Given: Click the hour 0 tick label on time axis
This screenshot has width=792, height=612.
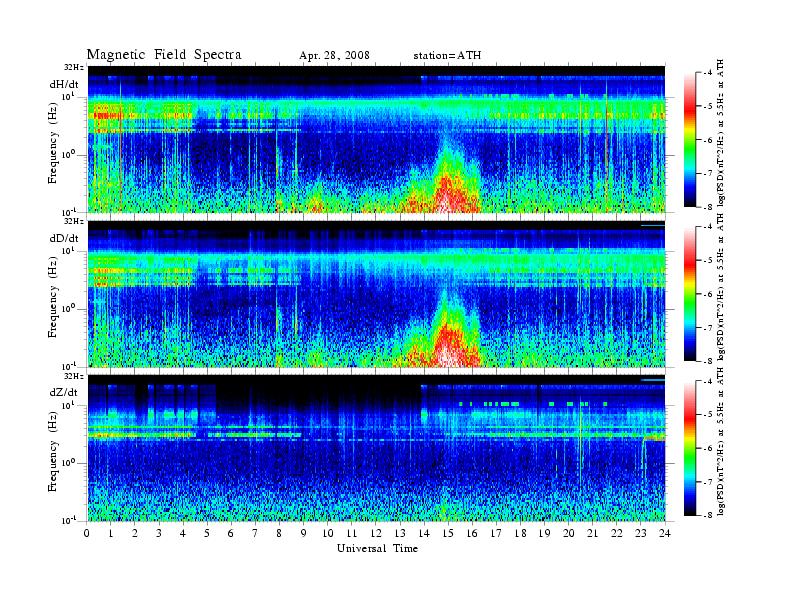Looking at the screenshot, I should coord(87,533).
